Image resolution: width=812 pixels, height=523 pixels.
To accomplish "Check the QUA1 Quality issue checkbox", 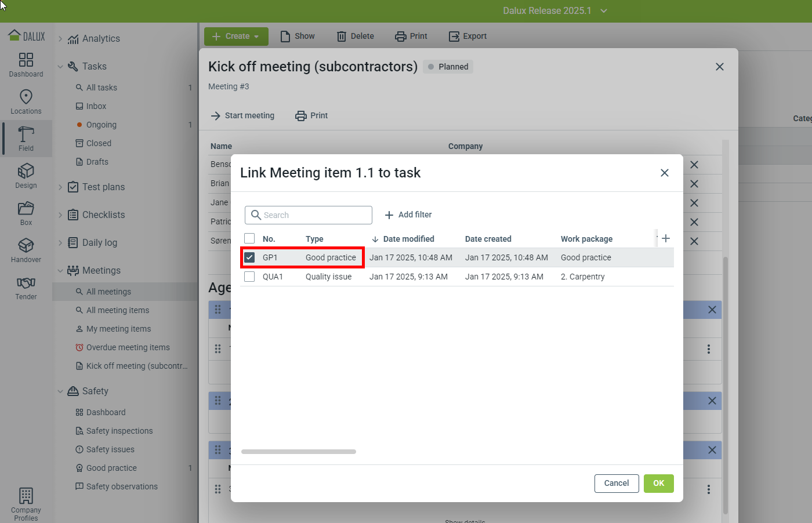I will (249, 277).
